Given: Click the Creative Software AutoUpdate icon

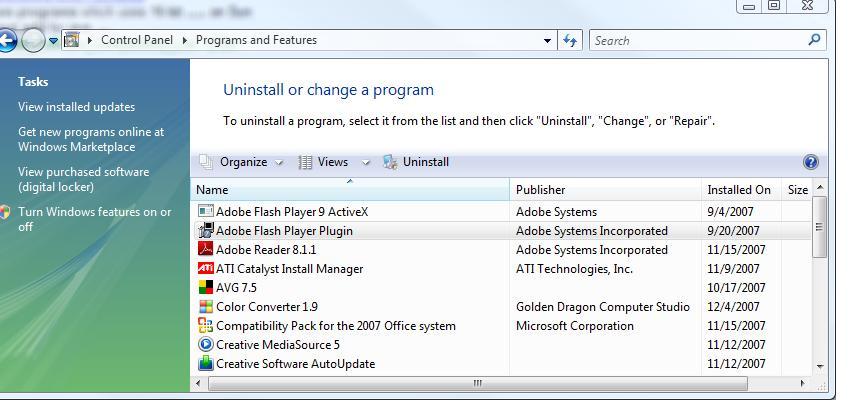Looking at the screenshot, I should click(205, 364).
